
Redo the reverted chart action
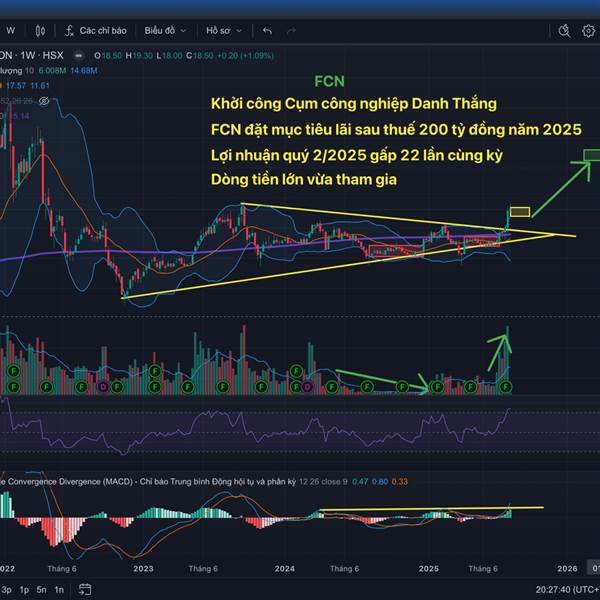[291, 31]
